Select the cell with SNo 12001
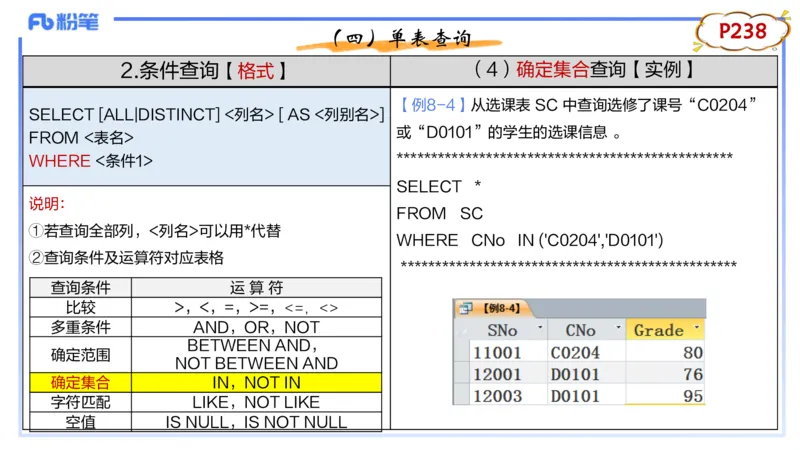Viewport: 800px width, 450px height. click(508, 374)
